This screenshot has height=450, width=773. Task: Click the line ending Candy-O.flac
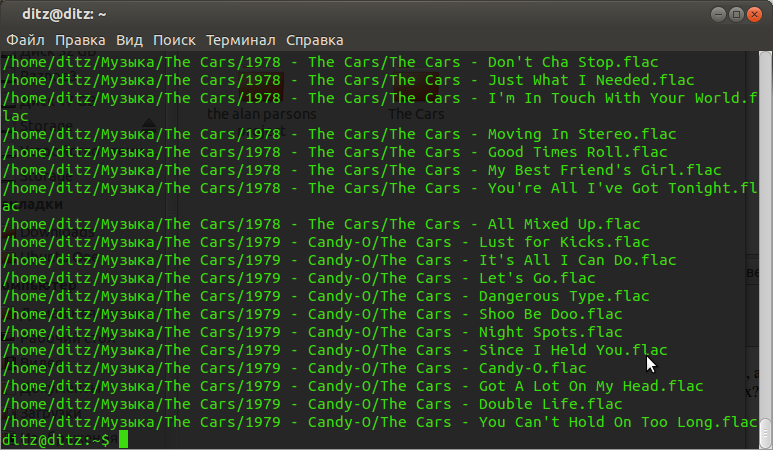click(294, 368)
